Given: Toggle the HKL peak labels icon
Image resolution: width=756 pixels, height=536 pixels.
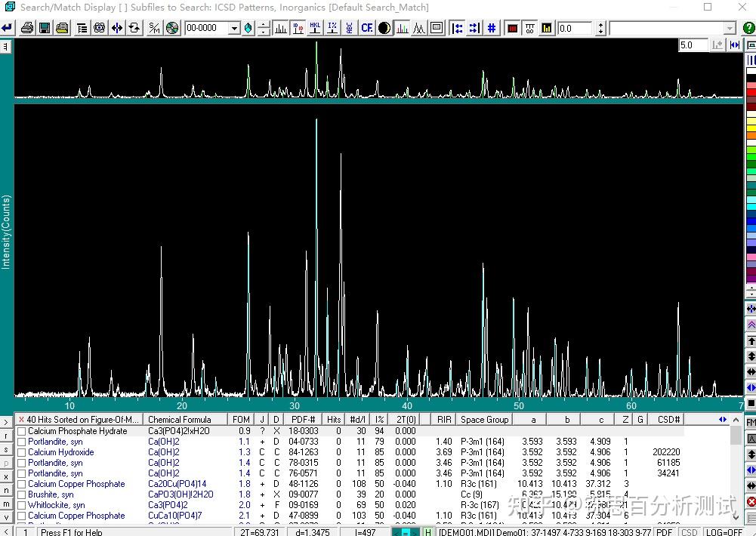Looking at the screenshot, I should (315, 28).
